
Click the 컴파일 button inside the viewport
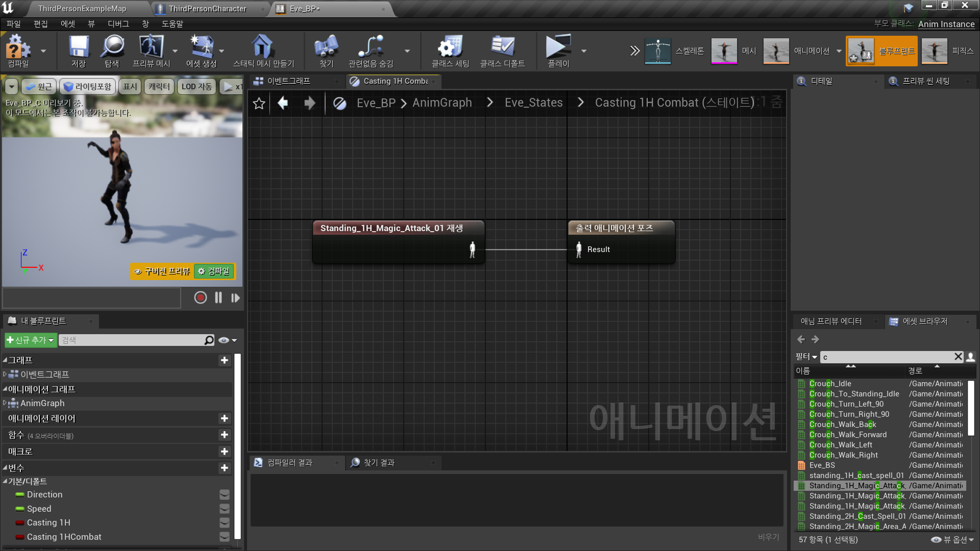point(214,271)
